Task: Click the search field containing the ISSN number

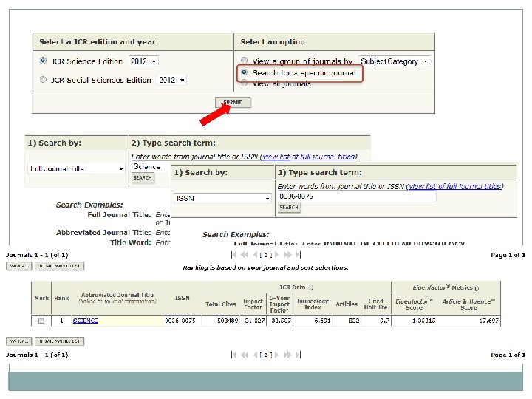Action: [x=357, y=196]
